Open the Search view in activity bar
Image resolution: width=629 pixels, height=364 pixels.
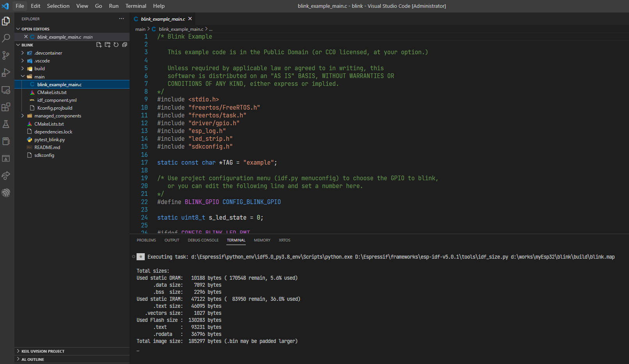coord(6,38)
